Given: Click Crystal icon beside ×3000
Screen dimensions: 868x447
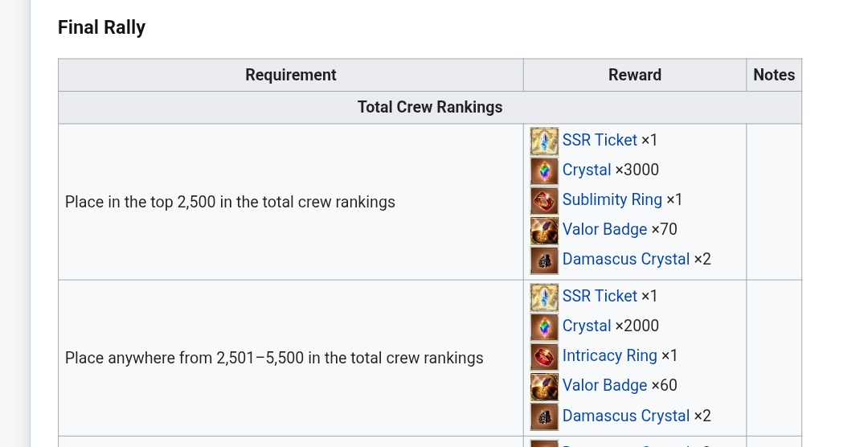Looking at the screenshot, I should tap(544, 170).
